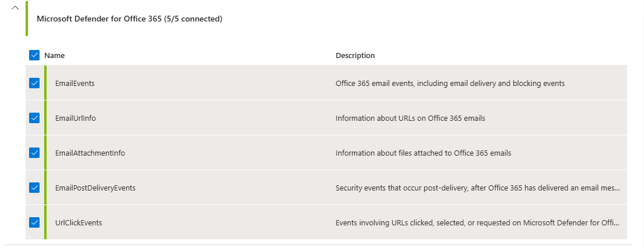Click the truncated post-delivery security events description
This screenshot has width=644, height=248.
point(477,188)
